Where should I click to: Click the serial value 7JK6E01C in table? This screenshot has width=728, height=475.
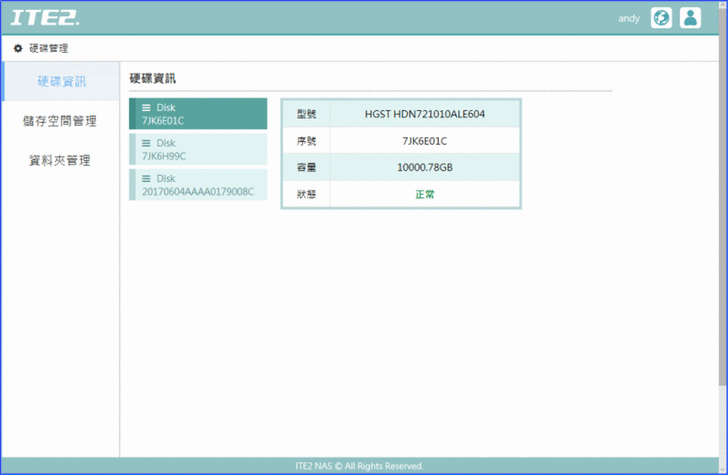point(424,141)
